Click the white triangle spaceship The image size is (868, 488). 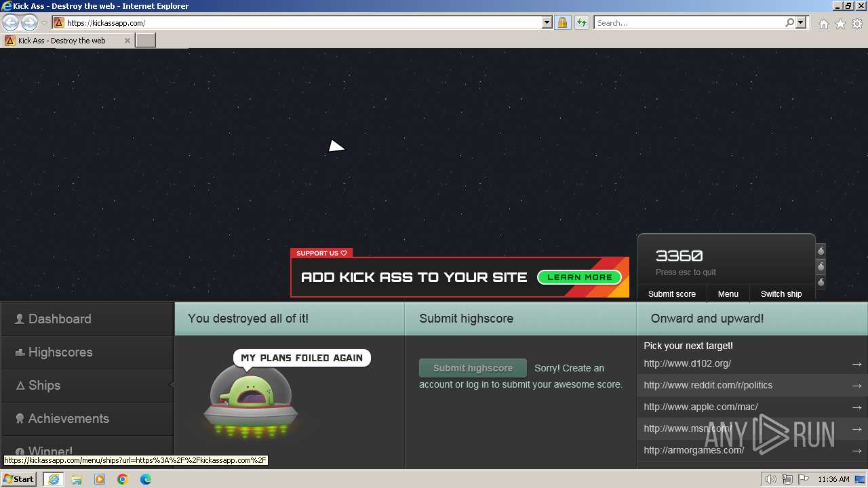(x=336, y=146)
